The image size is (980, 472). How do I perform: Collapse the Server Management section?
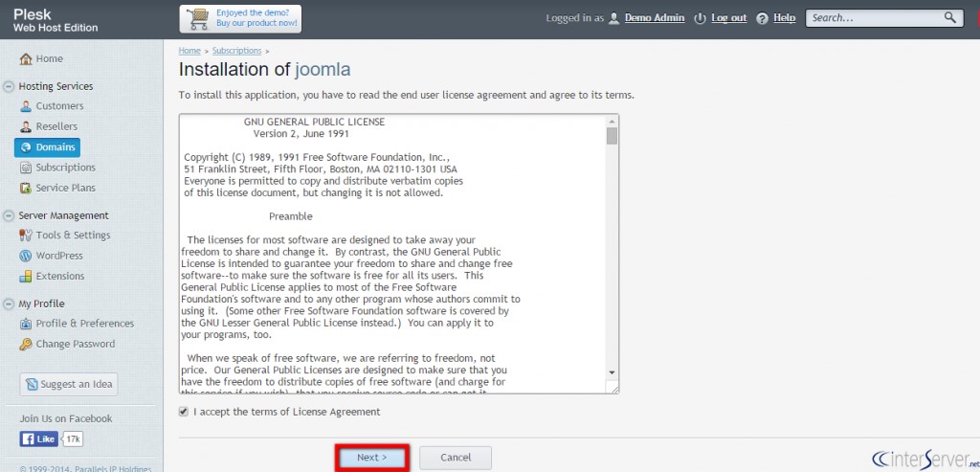pos(9,215)
